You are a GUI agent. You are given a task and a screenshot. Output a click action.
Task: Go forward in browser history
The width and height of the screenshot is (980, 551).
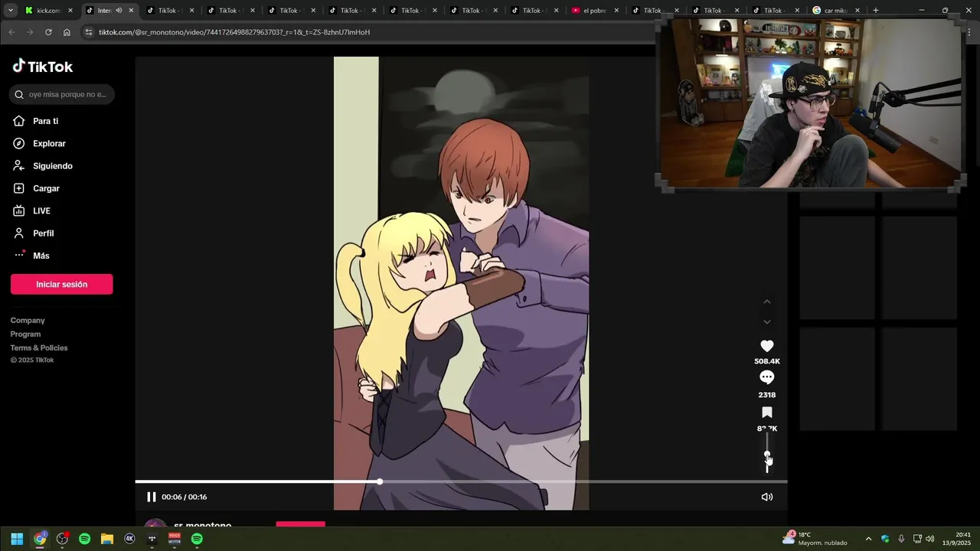tap(30, 32)
